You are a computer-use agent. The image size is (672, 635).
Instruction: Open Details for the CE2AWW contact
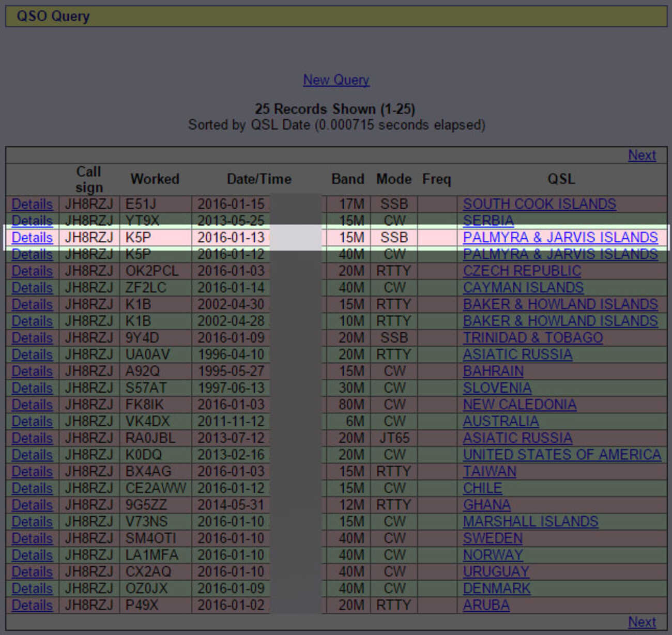(x=32, y=488)
